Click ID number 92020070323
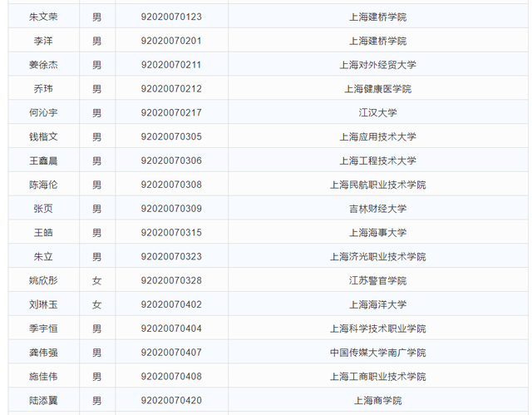532x415 pixels. coord(171,256)
